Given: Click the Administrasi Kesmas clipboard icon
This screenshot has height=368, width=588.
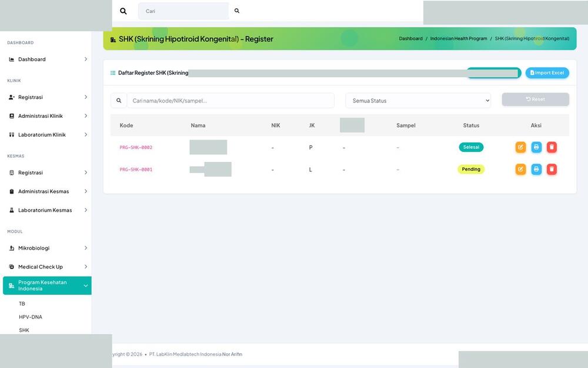Looking at the screenshot, I should tap(12, 191).
